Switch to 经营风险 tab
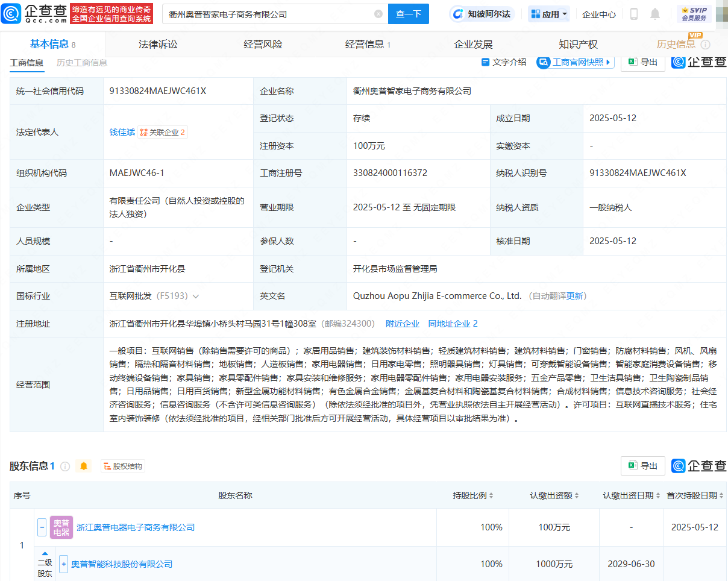 coord(263,45)
